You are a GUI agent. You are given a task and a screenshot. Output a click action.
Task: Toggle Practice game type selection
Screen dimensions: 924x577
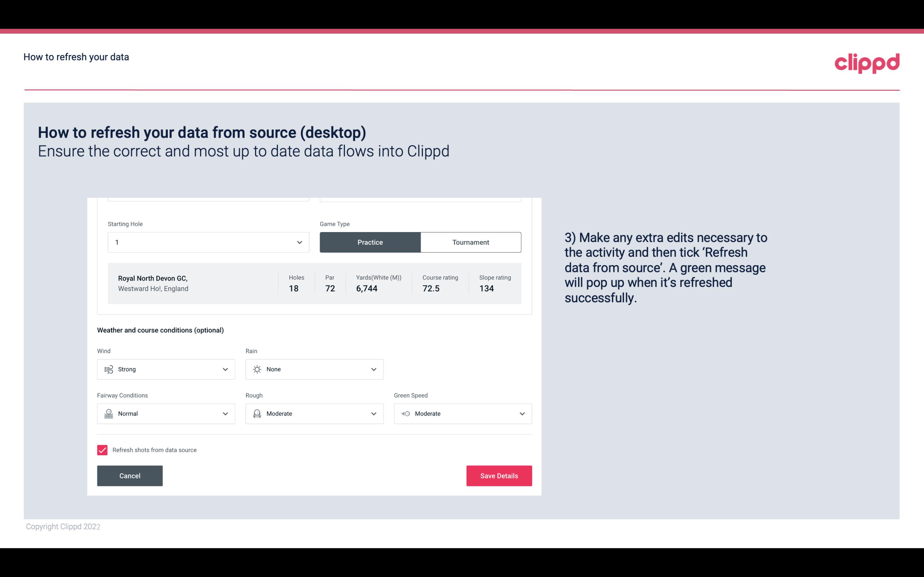(370, 242)
